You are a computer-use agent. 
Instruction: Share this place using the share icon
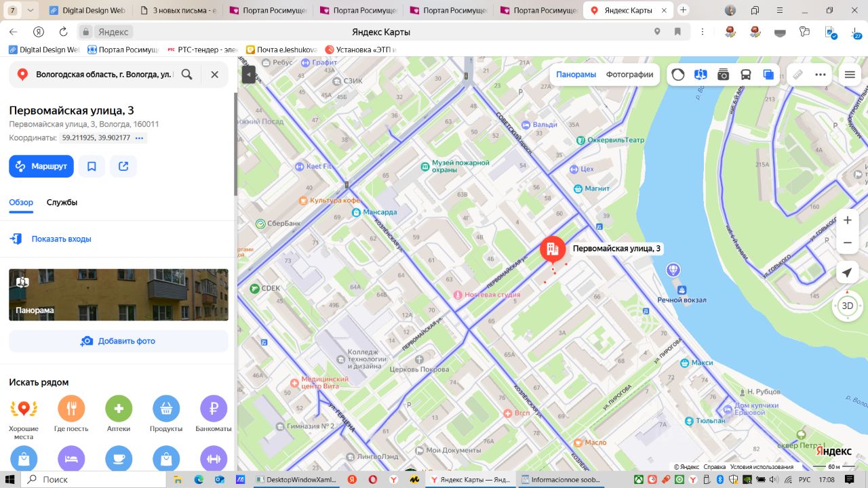tap(123, 166)
